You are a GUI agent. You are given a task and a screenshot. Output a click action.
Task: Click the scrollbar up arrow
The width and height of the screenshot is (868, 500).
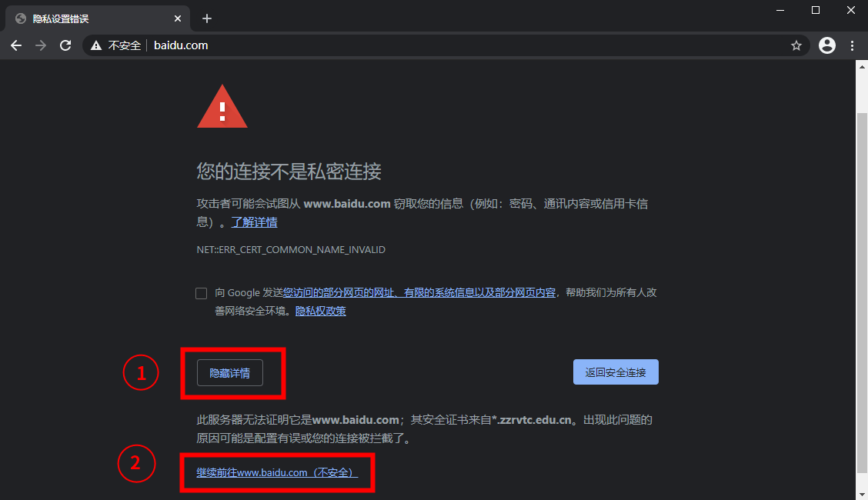click(862, 66)
